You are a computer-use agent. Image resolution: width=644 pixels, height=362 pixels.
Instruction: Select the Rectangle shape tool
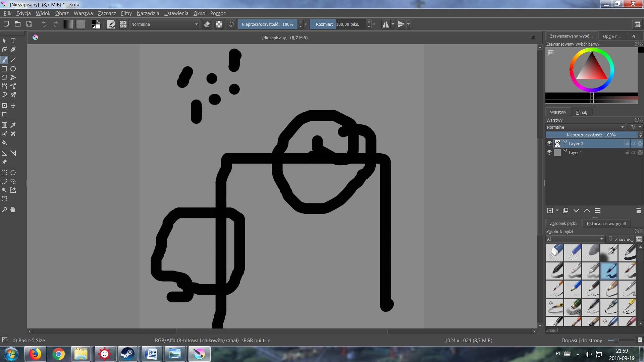4,69
